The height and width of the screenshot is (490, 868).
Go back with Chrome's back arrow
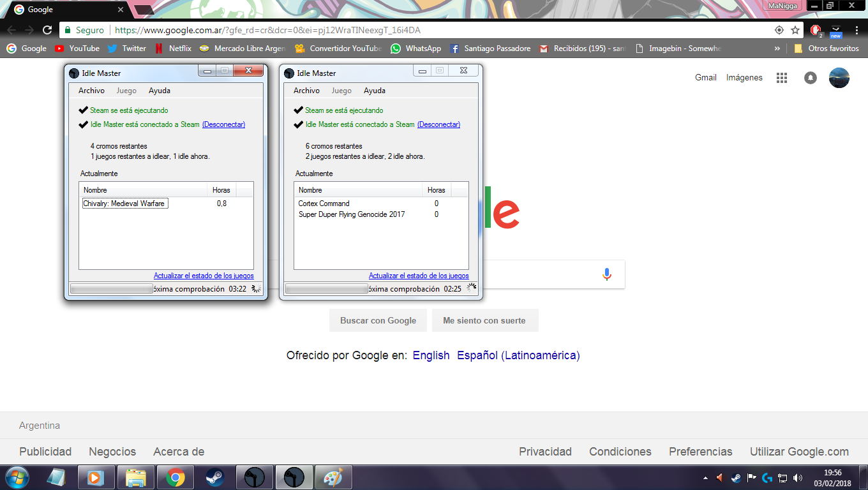click(12, 30)
